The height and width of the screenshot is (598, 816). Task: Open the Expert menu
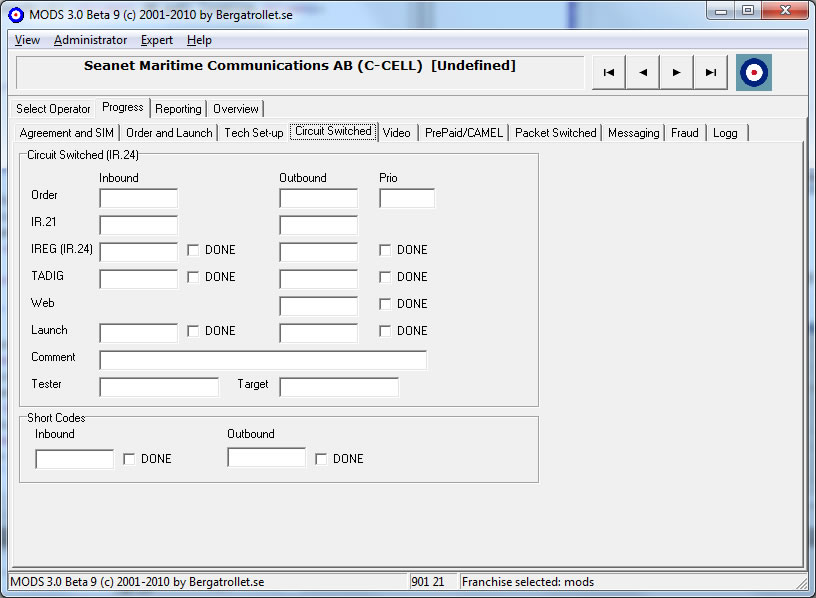coord(156,40)
